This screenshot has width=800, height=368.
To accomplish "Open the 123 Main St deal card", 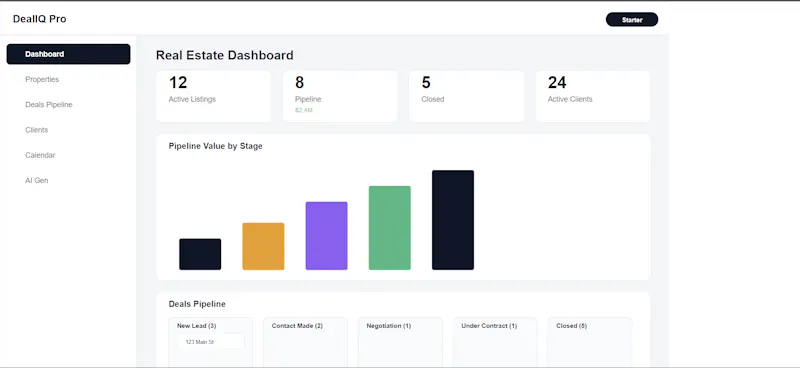I will 211,342.
